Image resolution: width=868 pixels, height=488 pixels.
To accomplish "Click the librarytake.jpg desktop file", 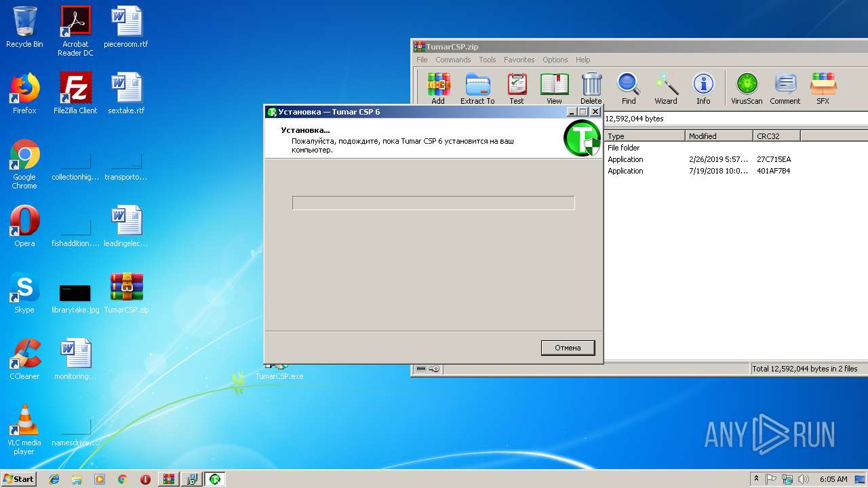I will click(75, 297).
